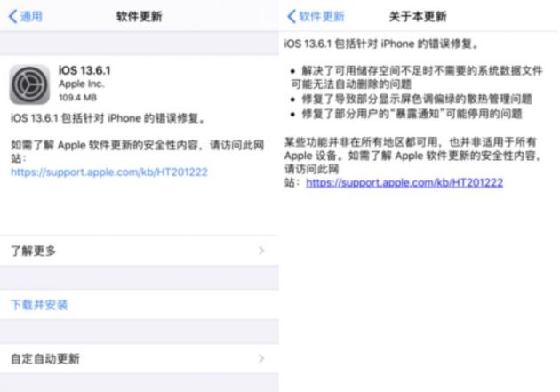Viewport: 560px width, 392px height.
Task: Tap the left-screen summary beginning iOS 13.6.1 包括
Action: click(x=108, y=118)
